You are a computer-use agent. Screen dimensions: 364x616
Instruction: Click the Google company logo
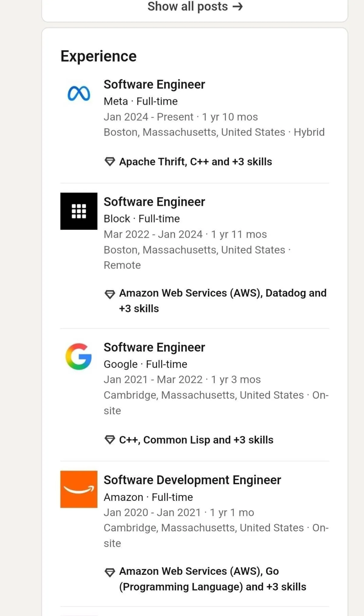coord(79,356)
